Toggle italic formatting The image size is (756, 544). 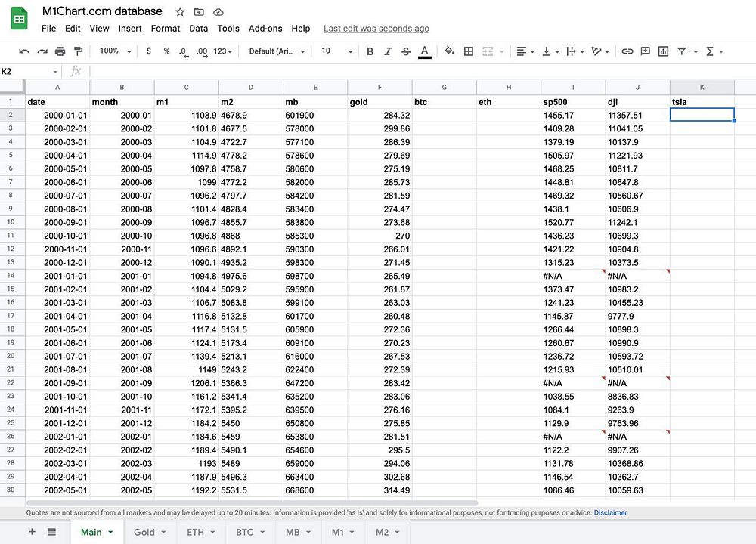click(x=388, y=51)
